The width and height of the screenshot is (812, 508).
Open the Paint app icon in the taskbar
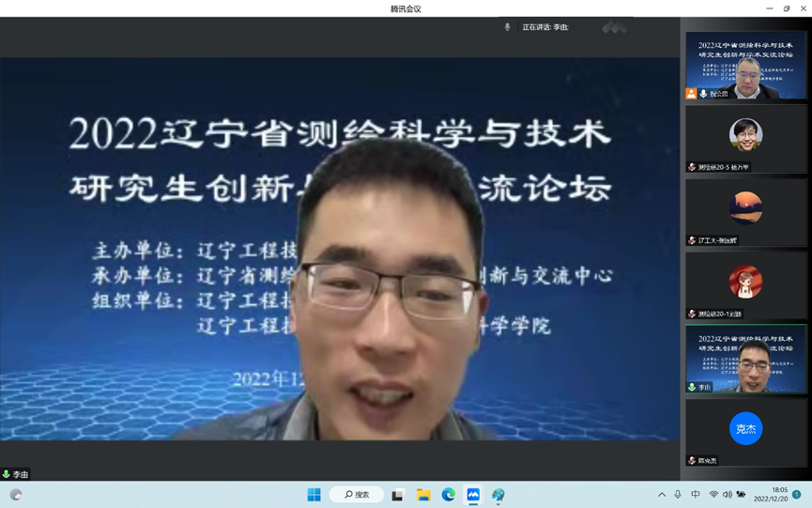tap(498, 495)
